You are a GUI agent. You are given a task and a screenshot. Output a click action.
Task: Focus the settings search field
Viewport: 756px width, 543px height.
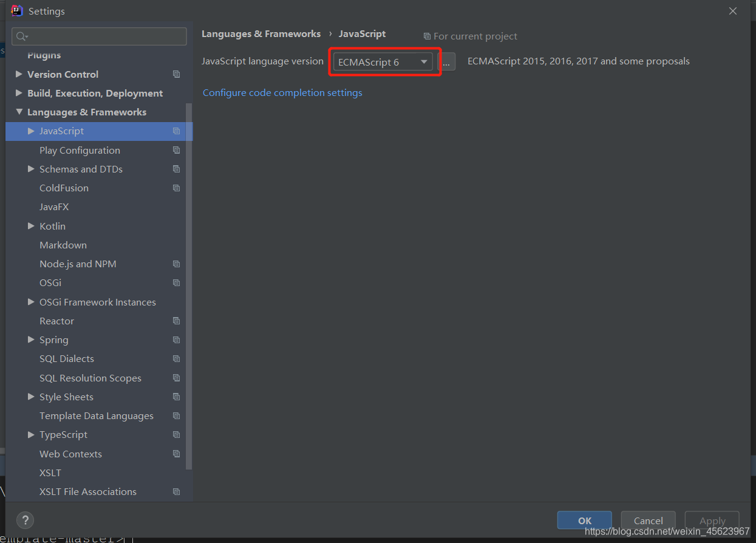(99, 36)
